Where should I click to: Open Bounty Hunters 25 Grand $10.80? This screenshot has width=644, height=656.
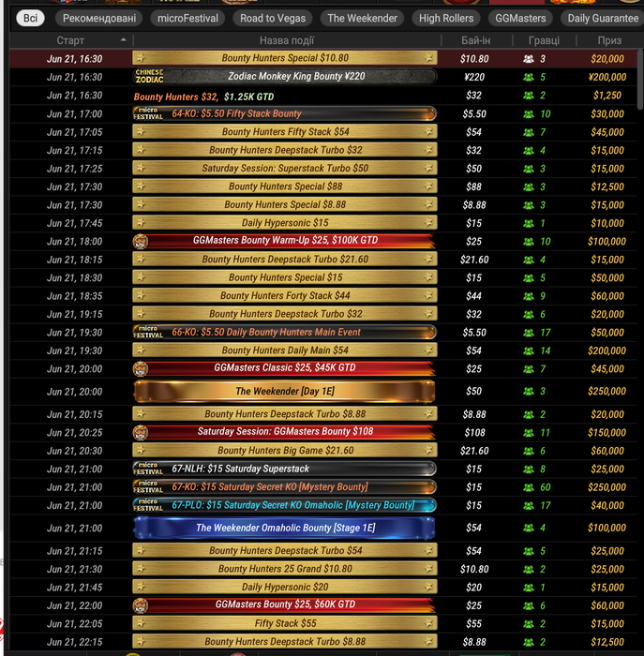click(285, 569)
